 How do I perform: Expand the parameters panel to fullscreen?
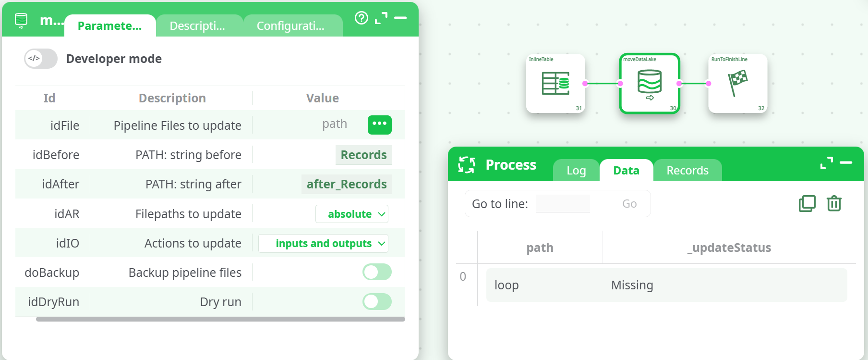click(381, 18)
